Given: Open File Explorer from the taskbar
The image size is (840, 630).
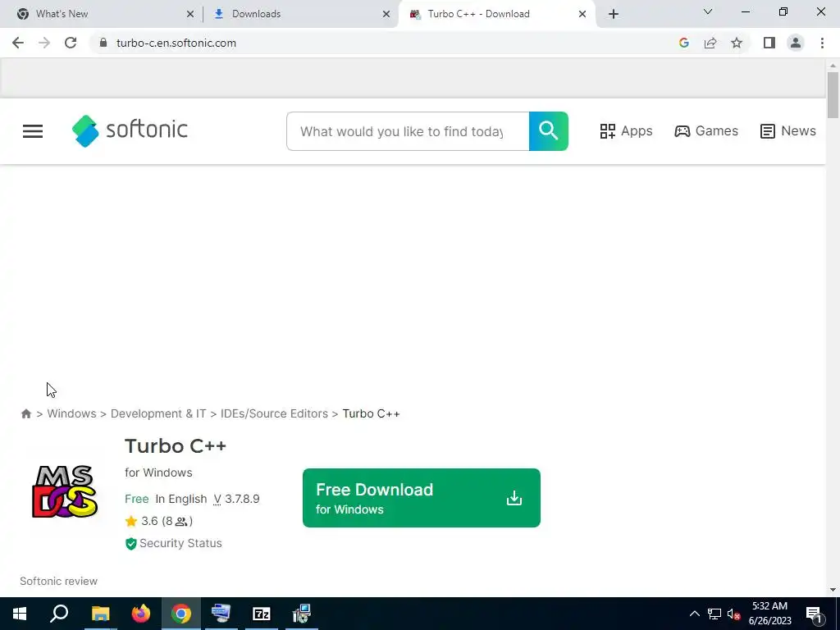Looking at the screenshot, I should [x=100, y=614].
